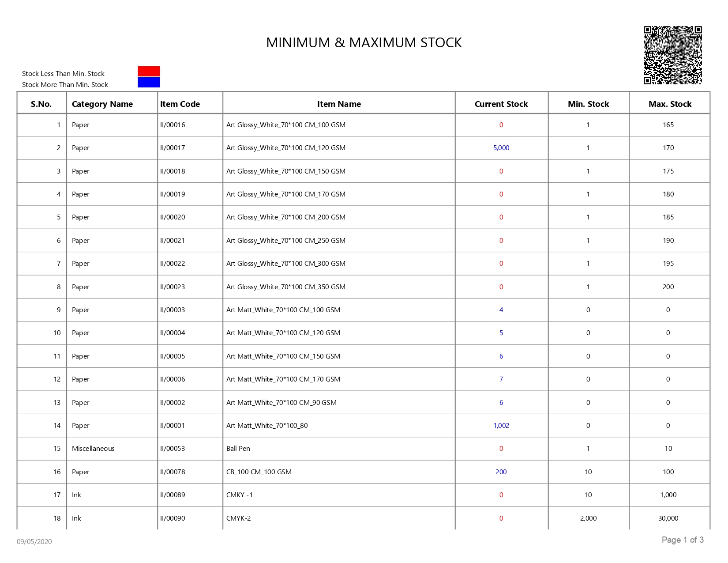Click the Page 1 of 3 indicator

[683, 540]
